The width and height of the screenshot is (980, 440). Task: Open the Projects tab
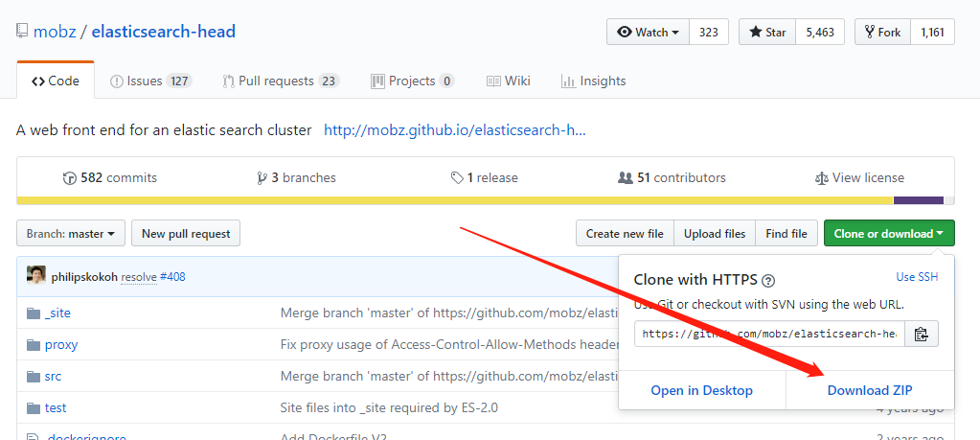tap(413, 81)
